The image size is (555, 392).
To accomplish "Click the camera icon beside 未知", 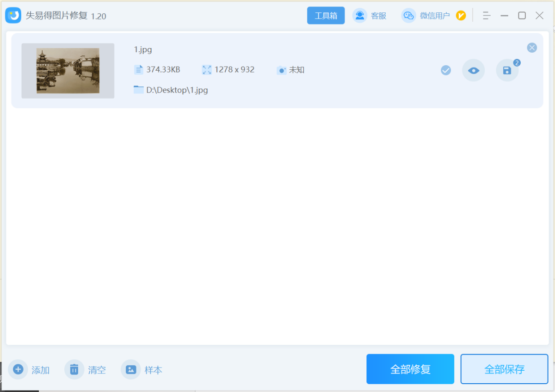I will click(x=281, y=70).
